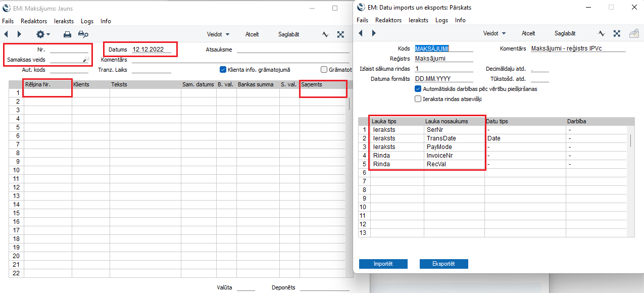Open Redaktors menu in Maksājums window
Screen dimensions: 644x293
pyautogui.click(x=34, y=21)
